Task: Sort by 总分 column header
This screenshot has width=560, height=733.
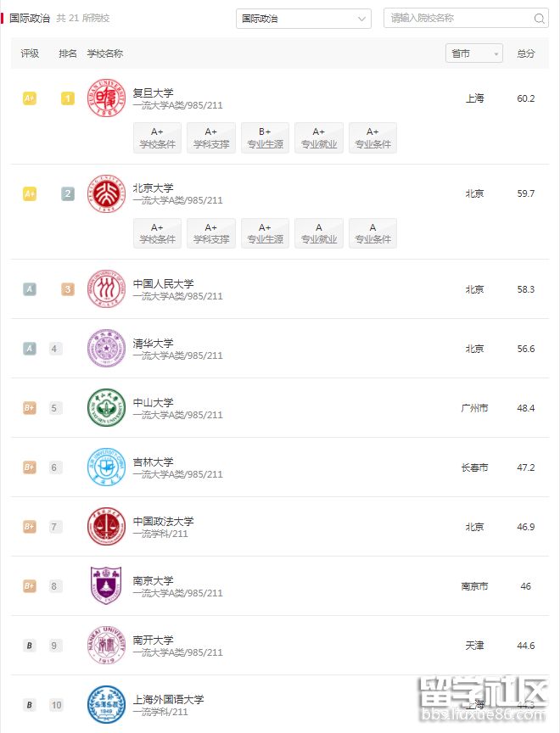Action: [526, 53]
